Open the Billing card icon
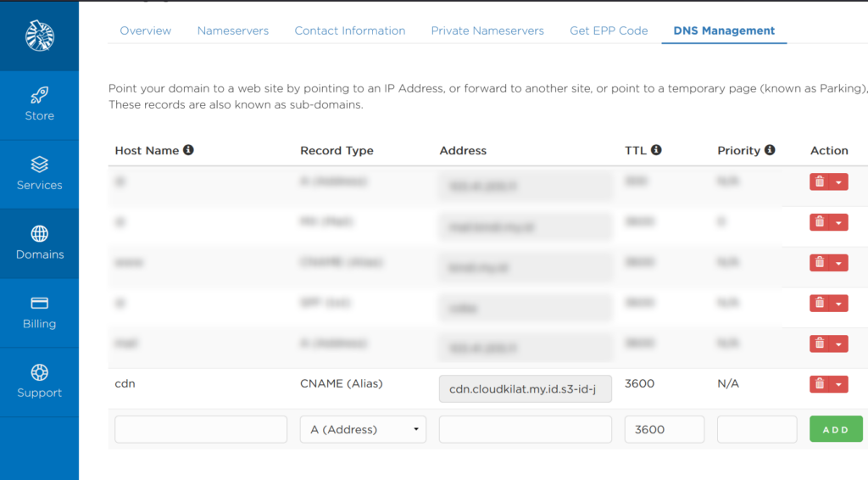Image resolution: width=868 pixels, height=480 pixels. coord(39,303)
